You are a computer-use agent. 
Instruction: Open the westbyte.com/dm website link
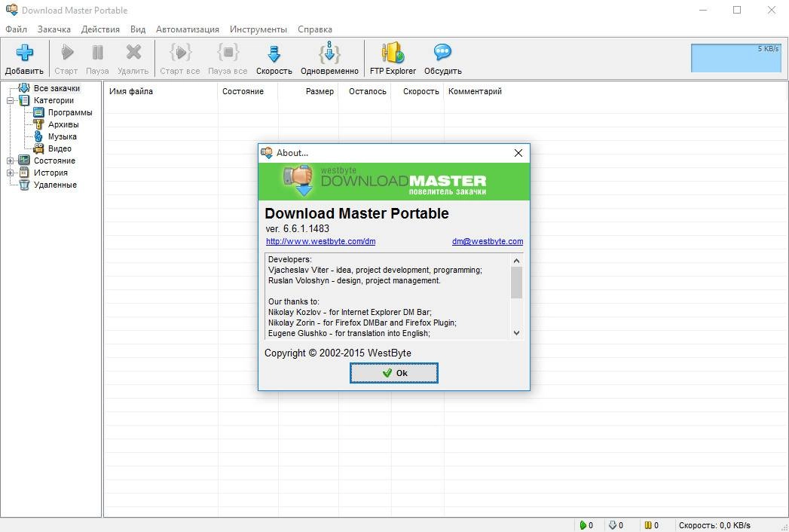point(320,241)
